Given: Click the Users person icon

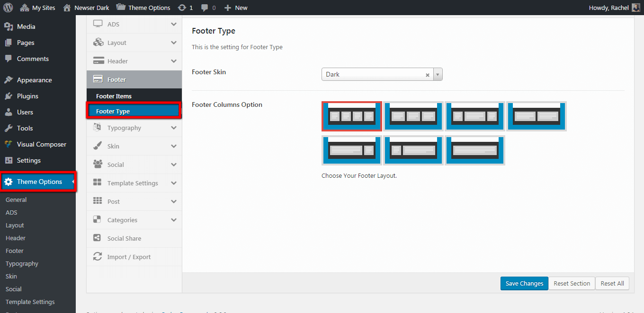Looking at the screenshot, I should click(x=9, y=112).
